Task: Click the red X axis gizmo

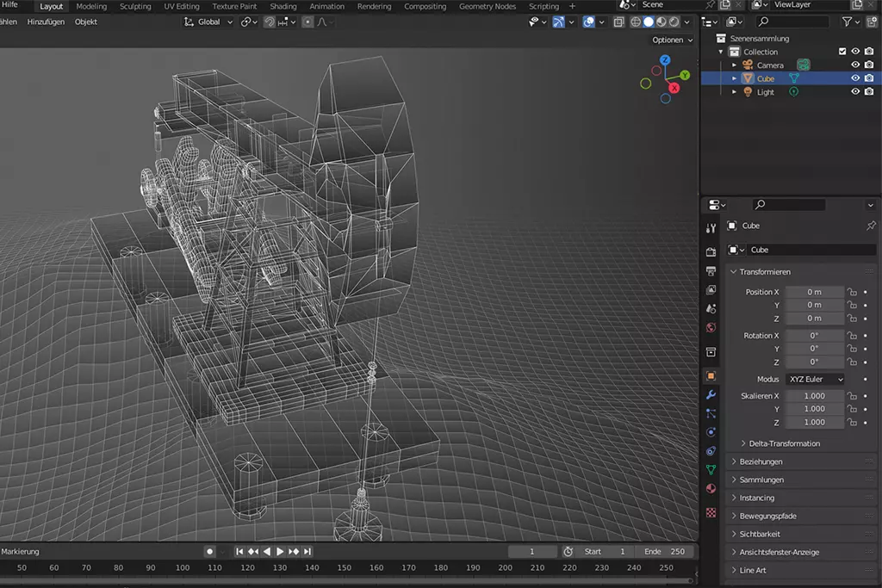Action: tap(674, 88)
